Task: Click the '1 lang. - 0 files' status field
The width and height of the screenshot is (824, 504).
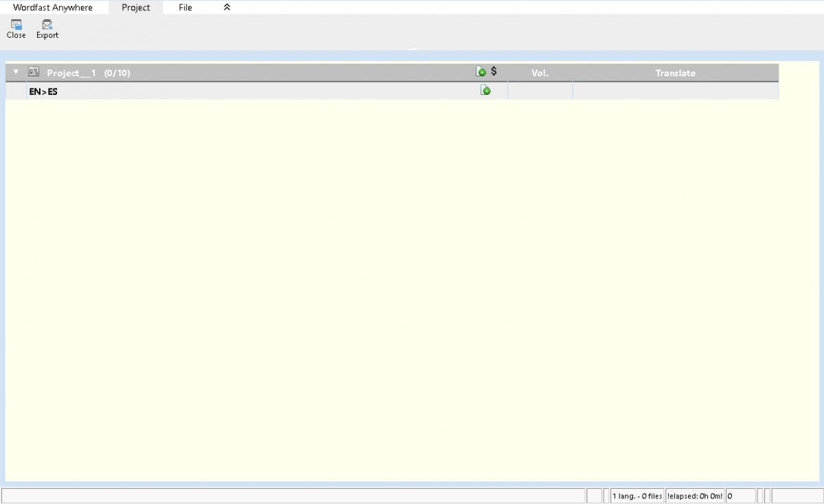Action: [637, 496]
